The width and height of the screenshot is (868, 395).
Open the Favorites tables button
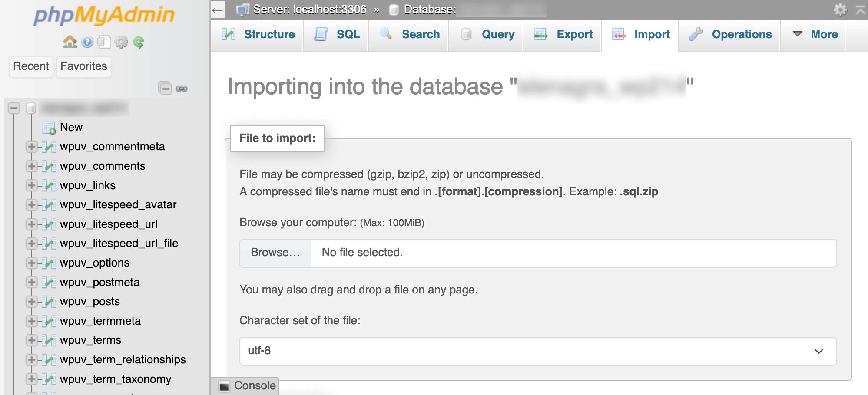(83, 66)
